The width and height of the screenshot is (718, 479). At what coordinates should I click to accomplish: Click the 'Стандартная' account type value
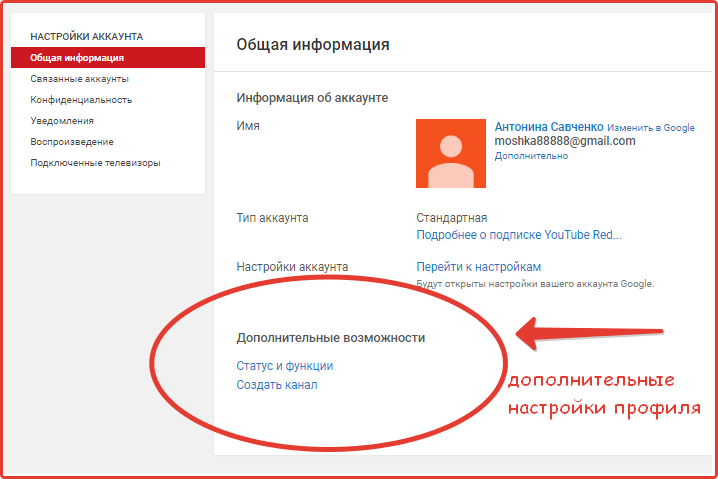click(x=451, y=218)
